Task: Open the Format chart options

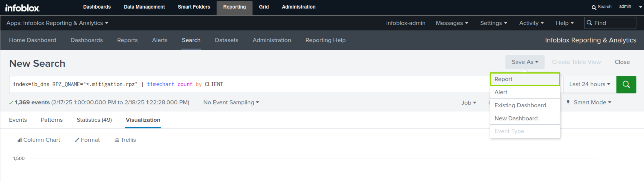Action: click(x=87, y=140)
